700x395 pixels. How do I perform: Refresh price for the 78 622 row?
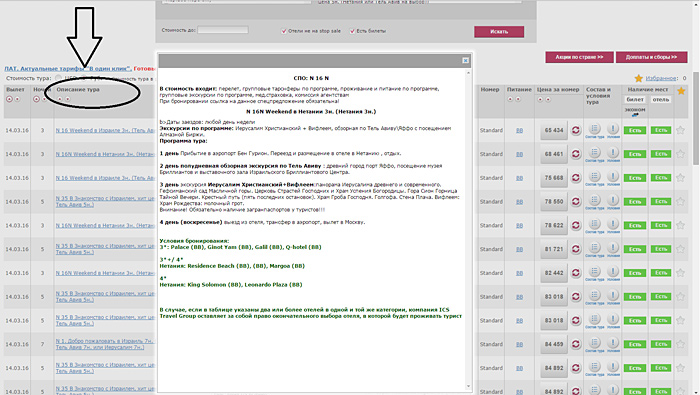[x=576, y=225]
